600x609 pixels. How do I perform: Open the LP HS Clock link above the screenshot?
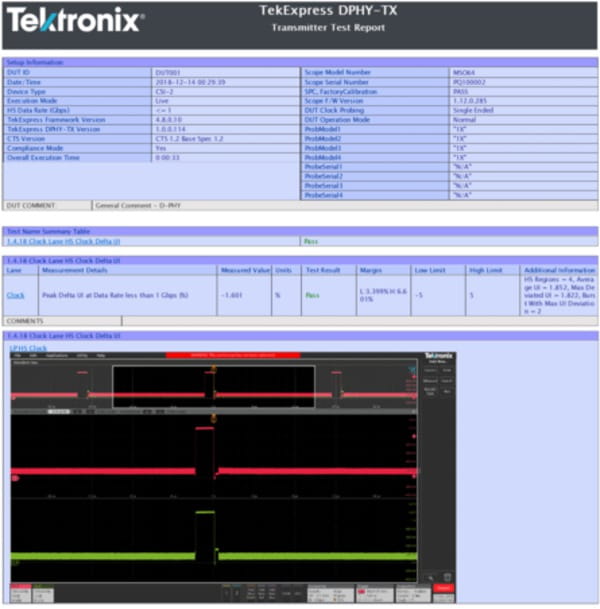coord(27,347)
